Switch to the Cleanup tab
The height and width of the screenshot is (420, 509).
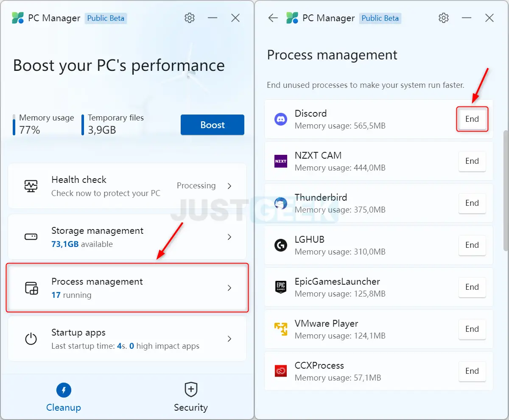[x=64, y=398]
